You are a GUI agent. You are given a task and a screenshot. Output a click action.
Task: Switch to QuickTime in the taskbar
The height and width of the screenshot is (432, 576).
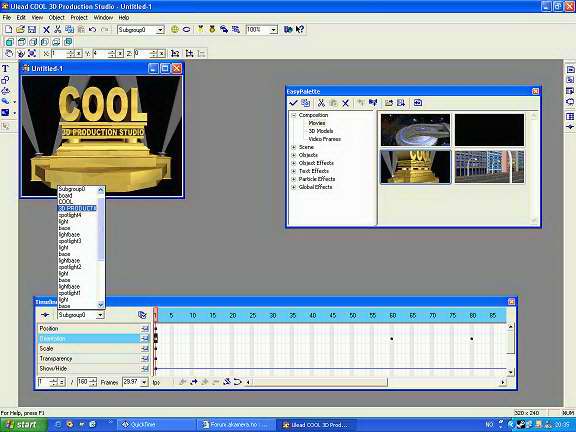pyautogui.click(x=155, y=425)
